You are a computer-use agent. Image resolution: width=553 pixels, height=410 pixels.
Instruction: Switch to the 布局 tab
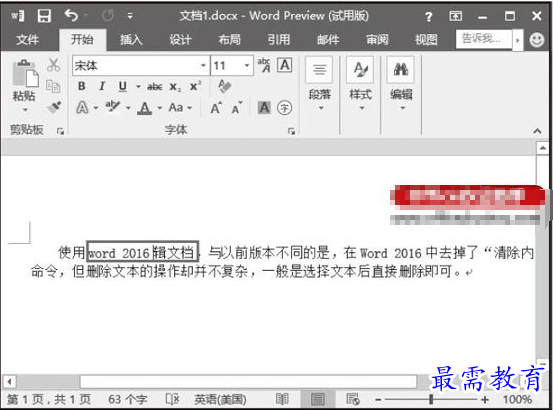coord(229,39)
